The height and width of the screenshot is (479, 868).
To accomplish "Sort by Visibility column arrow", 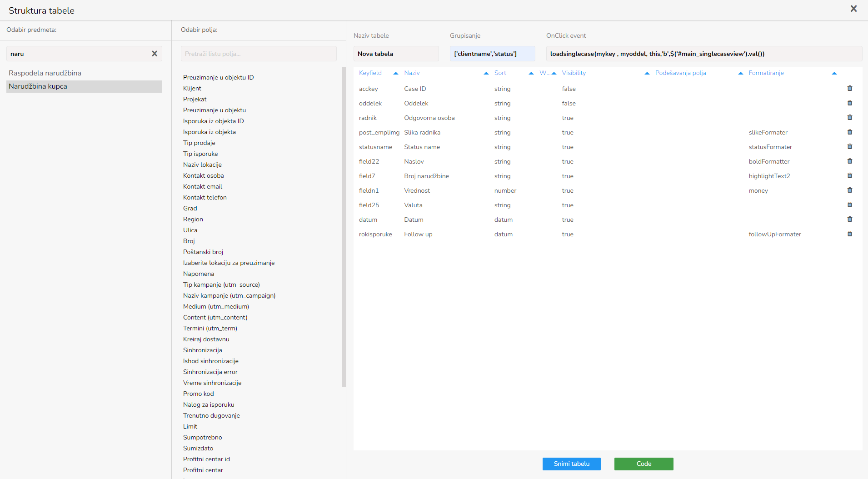I will click(x=647, y=73).
